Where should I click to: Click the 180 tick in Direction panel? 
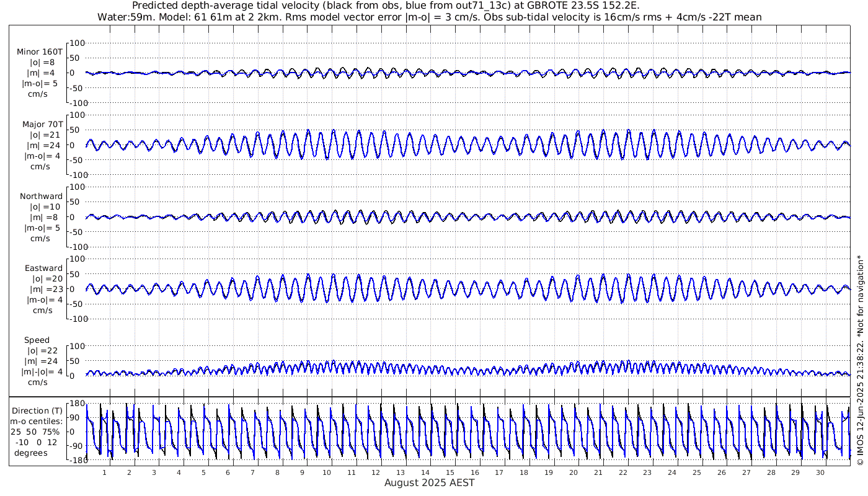click(76, 404)
